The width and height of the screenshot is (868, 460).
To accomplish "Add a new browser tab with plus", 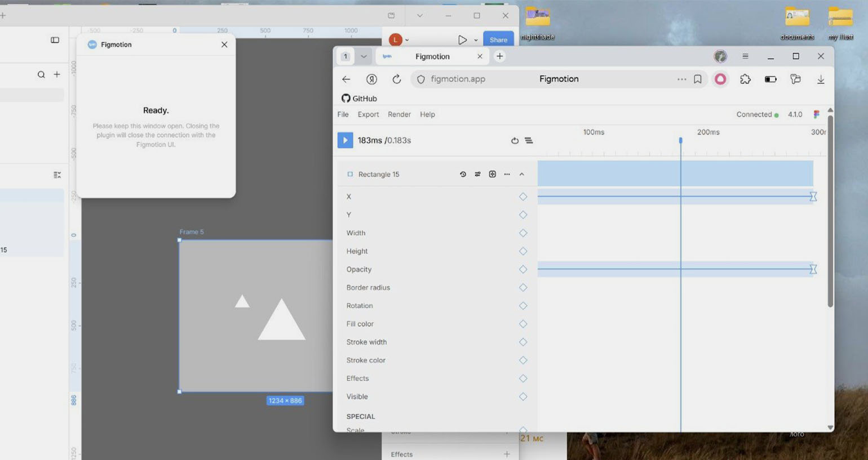I will click(499, 56).
